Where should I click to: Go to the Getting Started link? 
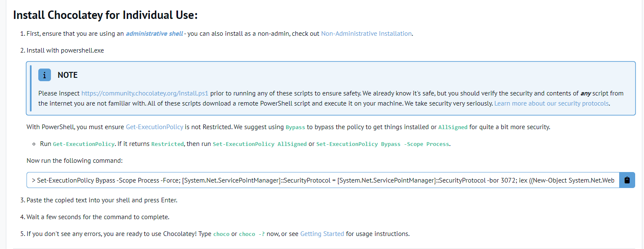click(322, 234)
